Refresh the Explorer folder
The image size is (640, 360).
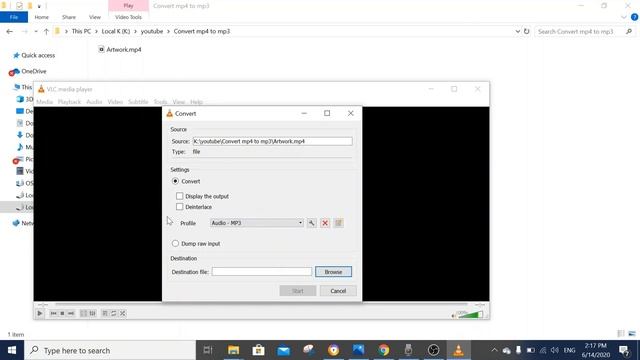[527, 31]
